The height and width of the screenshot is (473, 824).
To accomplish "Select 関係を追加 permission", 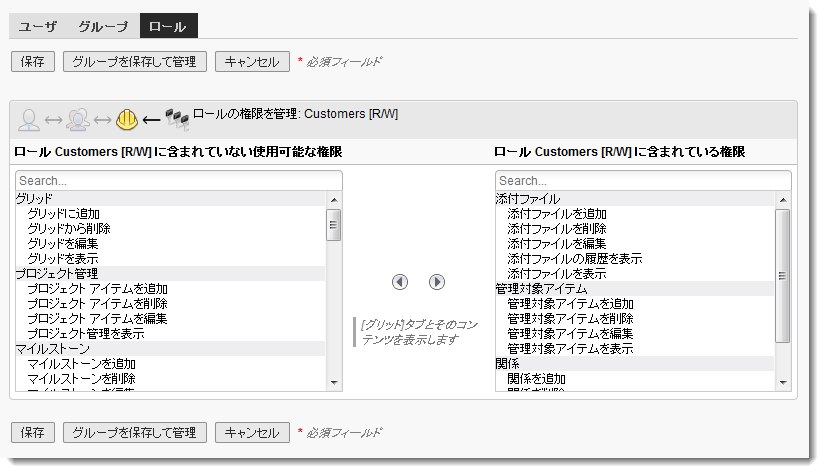I will pos(635,379).
